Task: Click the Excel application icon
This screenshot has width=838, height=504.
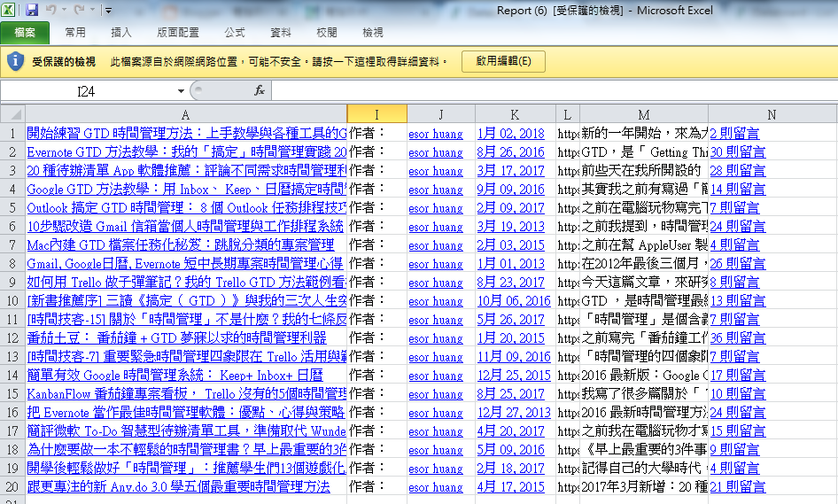Action: (x=8, y=9)
